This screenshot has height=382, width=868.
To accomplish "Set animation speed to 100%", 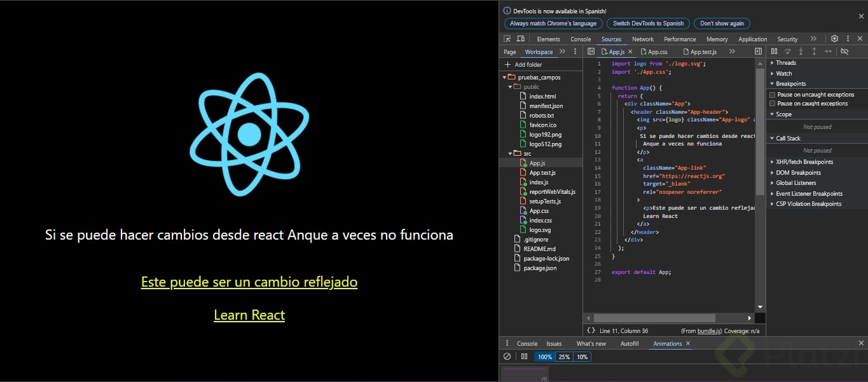I will click(x=544, y=357).
